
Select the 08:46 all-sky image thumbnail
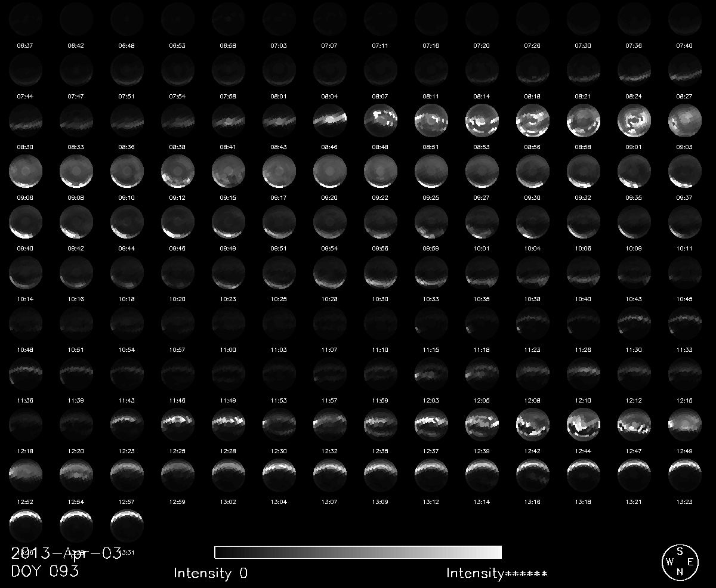(x=330, y=120)
